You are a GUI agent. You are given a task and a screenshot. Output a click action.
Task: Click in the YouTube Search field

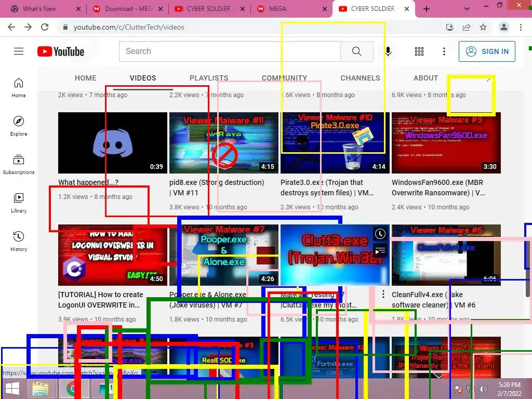pos(230,51)
